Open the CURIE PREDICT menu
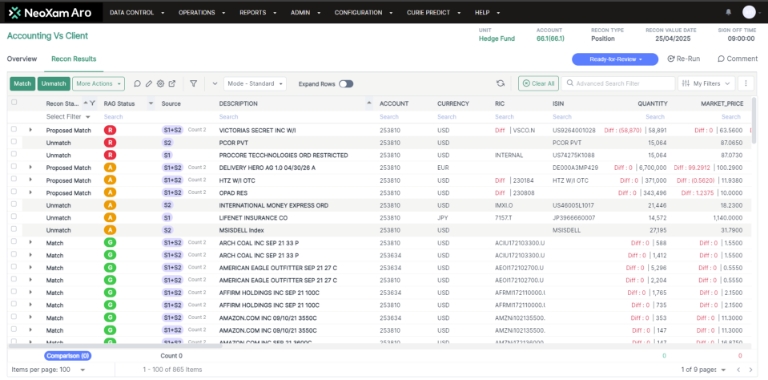The image size is (768, 380). (x=434, y=13)
